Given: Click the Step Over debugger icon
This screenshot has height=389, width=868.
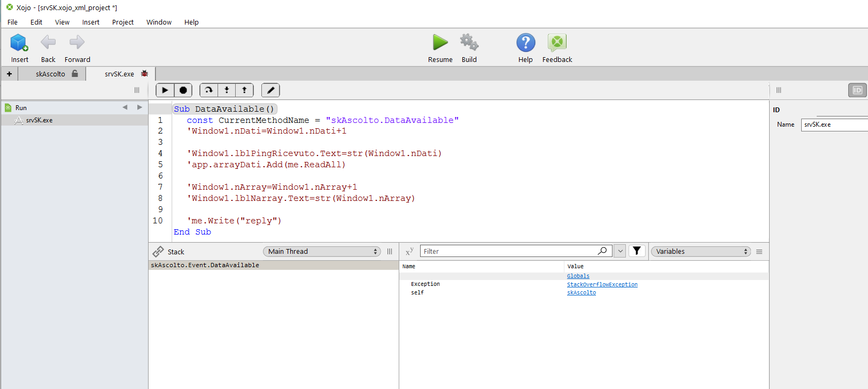Looking at the screenshot, I should tap(208, 90).
